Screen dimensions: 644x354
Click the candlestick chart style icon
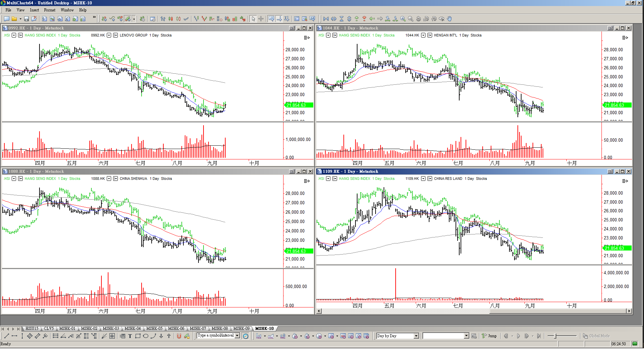pyautogui.click(x=171, y=19)
